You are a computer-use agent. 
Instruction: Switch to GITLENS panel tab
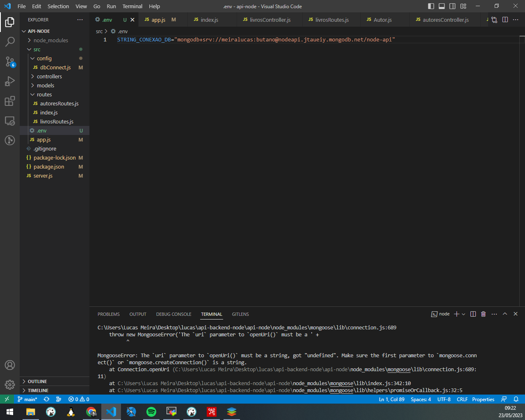click(x=240, y=314)
